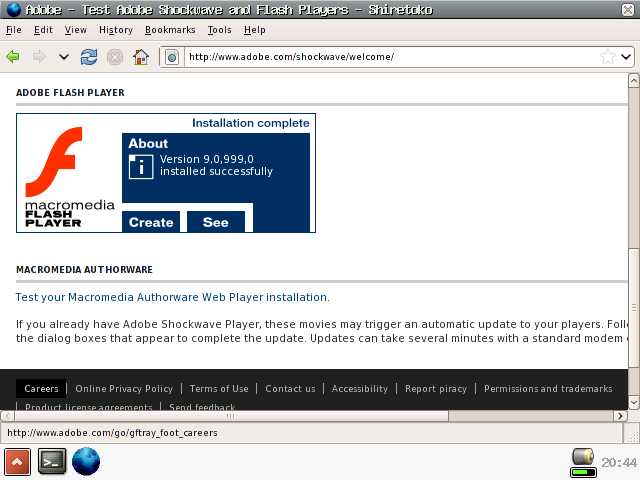Click the Reload page icon

coord(89,57)
